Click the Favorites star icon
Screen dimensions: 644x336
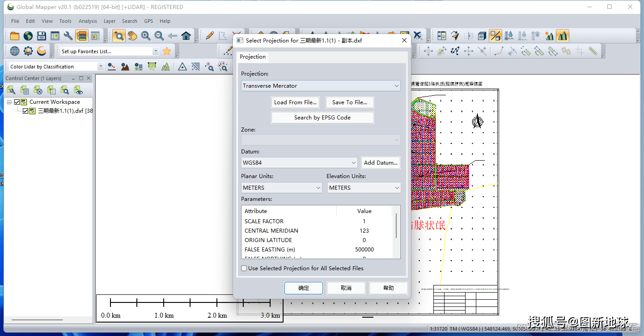tap(166, 51)
